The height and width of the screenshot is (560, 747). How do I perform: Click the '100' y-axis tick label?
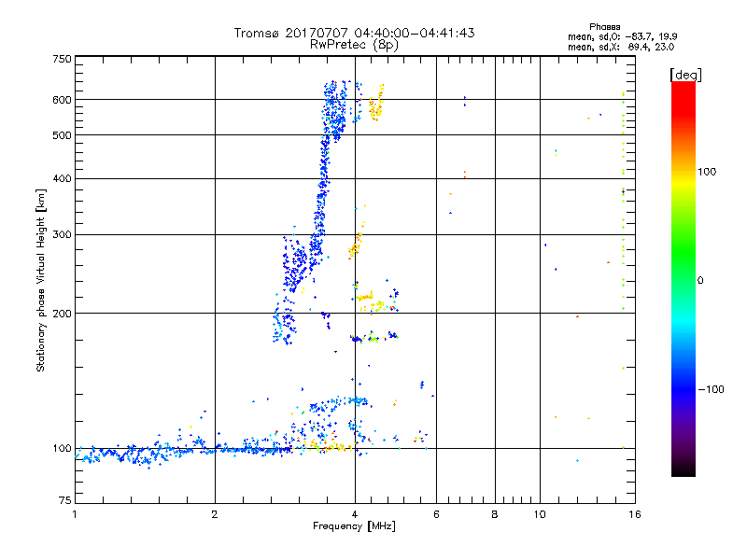(63, 449)
